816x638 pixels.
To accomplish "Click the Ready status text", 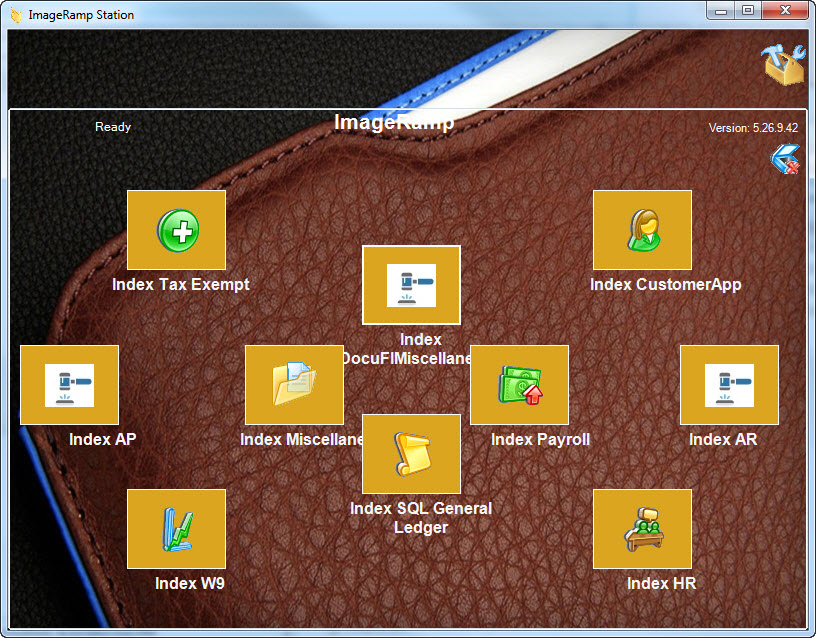I will click(x=113, y=127).
